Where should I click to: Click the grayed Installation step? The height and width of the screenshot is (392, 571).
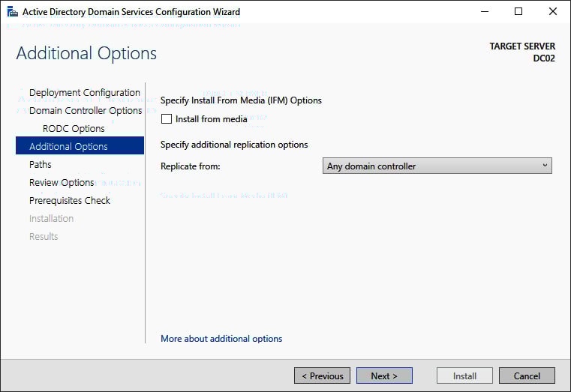[51, 219]
